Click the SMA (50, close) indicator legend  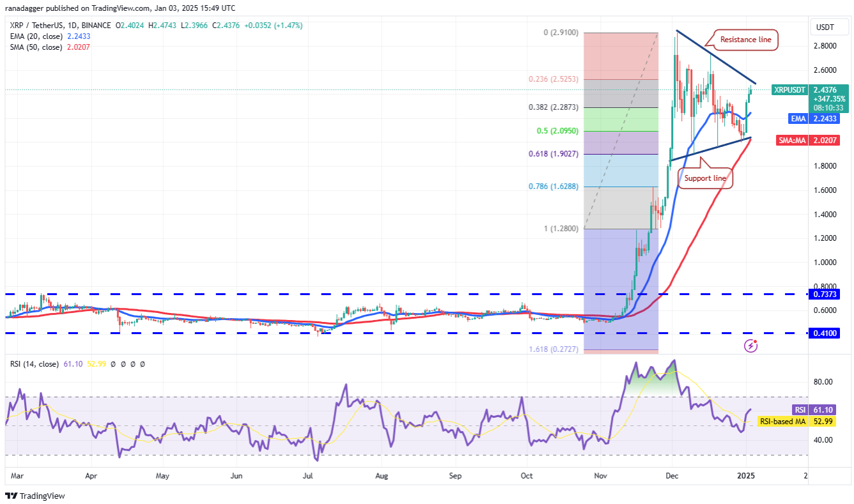(35, 47)
